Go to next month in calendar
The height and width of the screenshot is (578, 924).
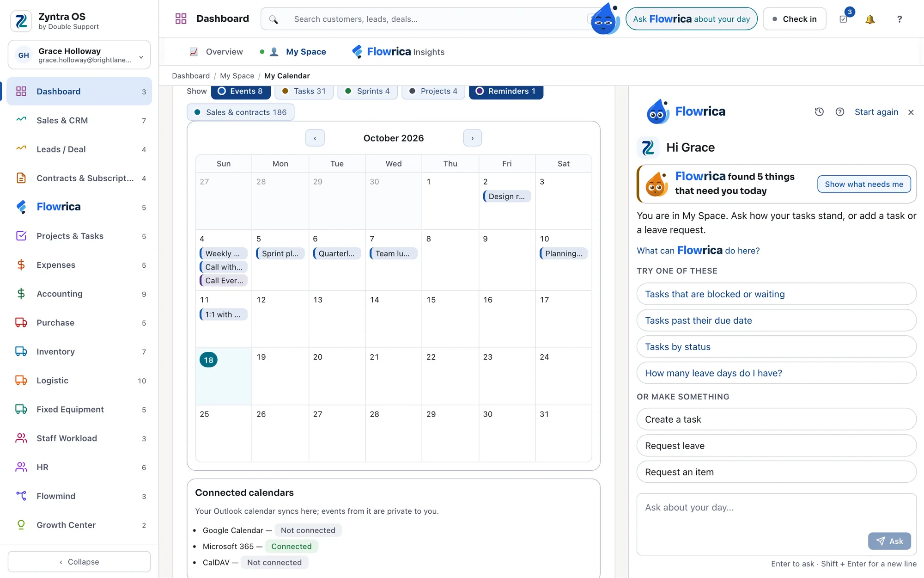tap(472, 138)
